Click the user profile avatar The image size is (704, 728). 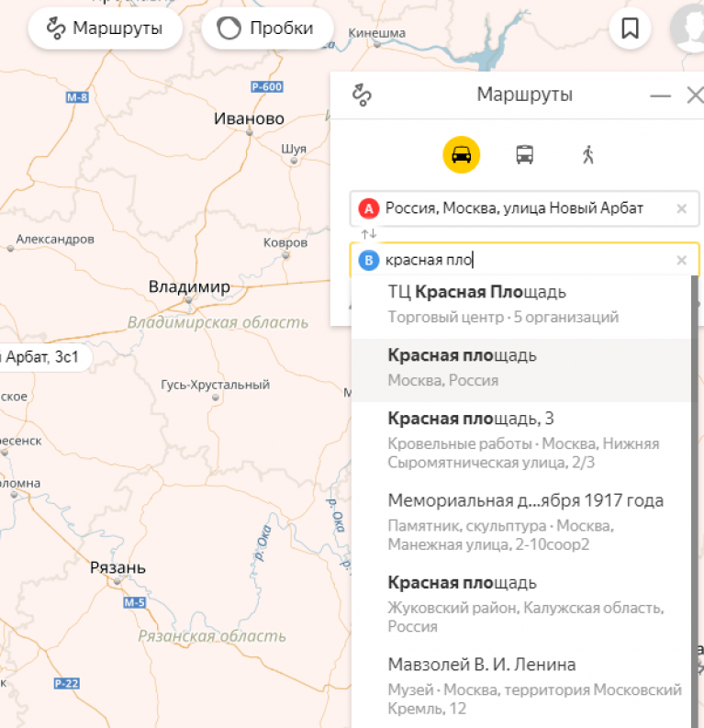pyautogui.click(x=688, y=28)
